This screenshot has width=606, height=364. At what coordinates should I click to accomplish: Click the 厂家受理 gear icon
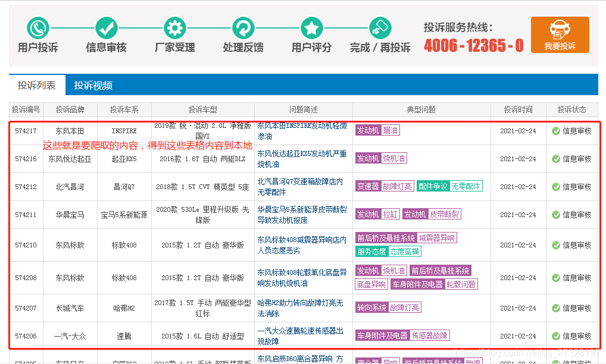coord(174,28)
